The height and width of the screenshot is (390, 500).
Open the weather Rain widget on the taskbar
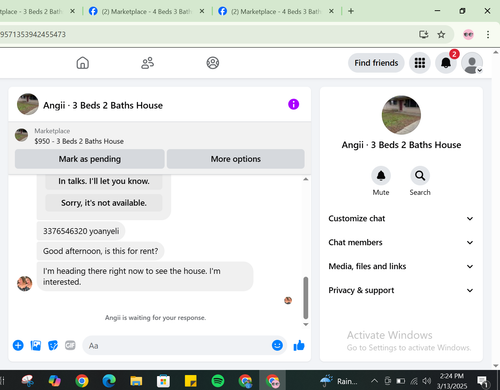338,381
